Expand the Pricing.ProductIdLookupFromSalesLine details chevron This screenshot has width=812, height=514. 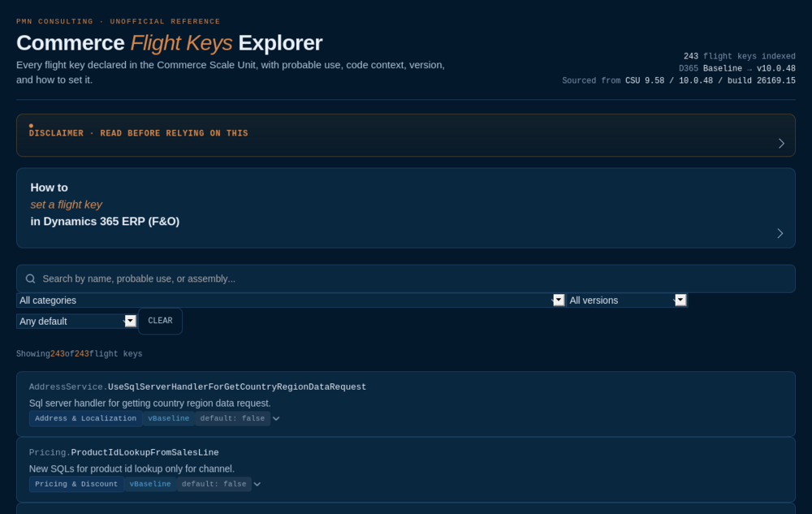[257, 484]
